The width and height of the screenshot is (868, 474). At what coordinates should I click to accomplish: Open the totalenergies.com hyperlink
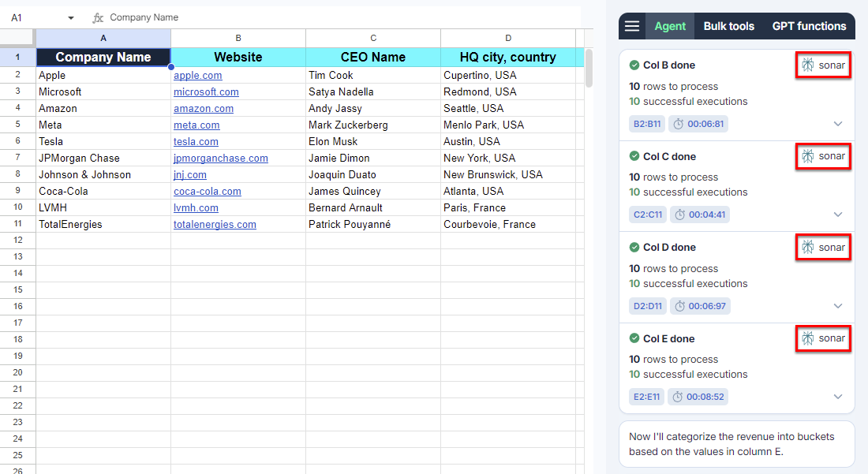tap(215, 225)
